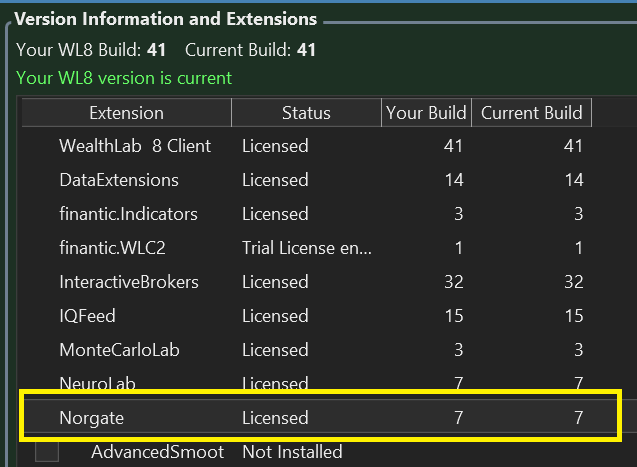Click the AdvancedSmoot extension name
This screenshot has height=467, width=637.
[158, 452]
